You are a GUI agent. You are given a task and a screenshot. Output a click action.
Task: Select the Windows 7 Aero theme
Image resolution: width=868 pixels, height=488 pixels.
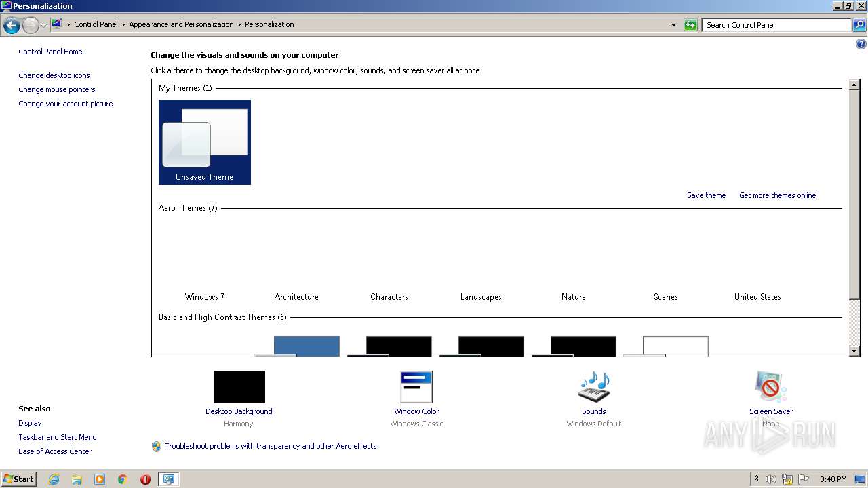[x=205, y=261]
